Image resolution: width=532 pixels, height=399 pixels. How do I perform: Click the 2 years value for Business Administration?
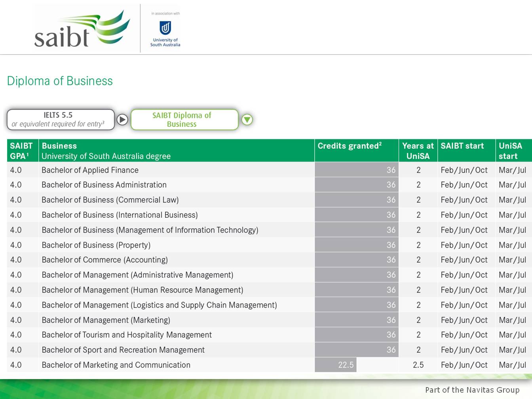point(418,185)
